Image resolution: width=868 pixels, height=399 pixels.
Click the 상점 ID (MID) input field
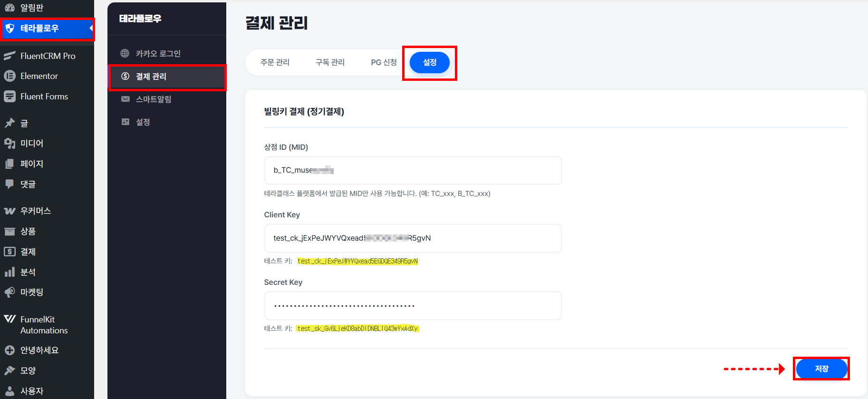click(x=413, y=170)
